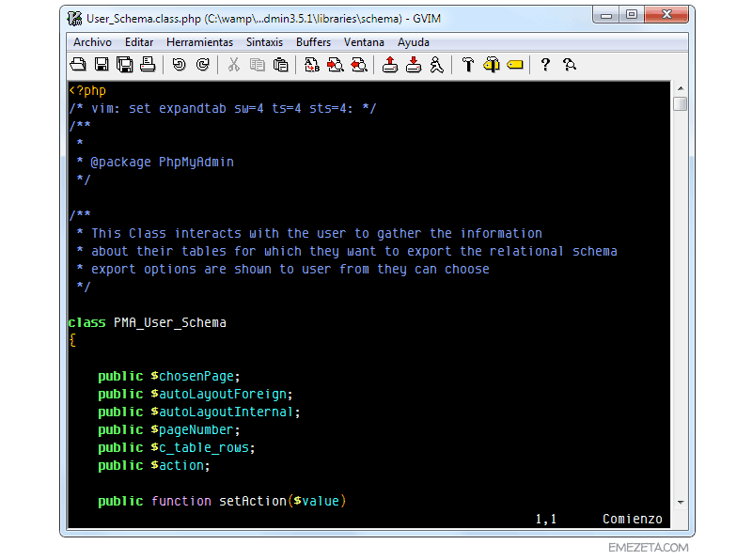Click the scrollbar down arrow
This screenshot has height=560, width=752.
(x=680, y=503)
